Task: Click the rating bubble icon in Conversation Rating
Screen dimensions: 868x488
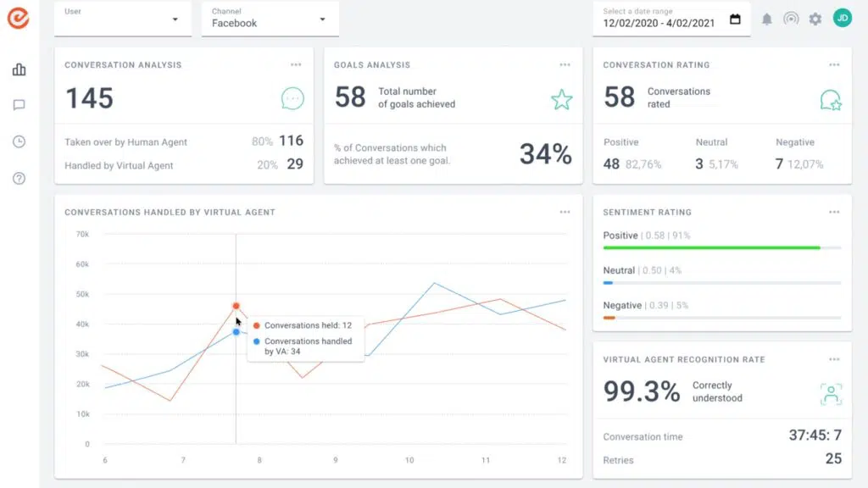Action: [832, 98]
